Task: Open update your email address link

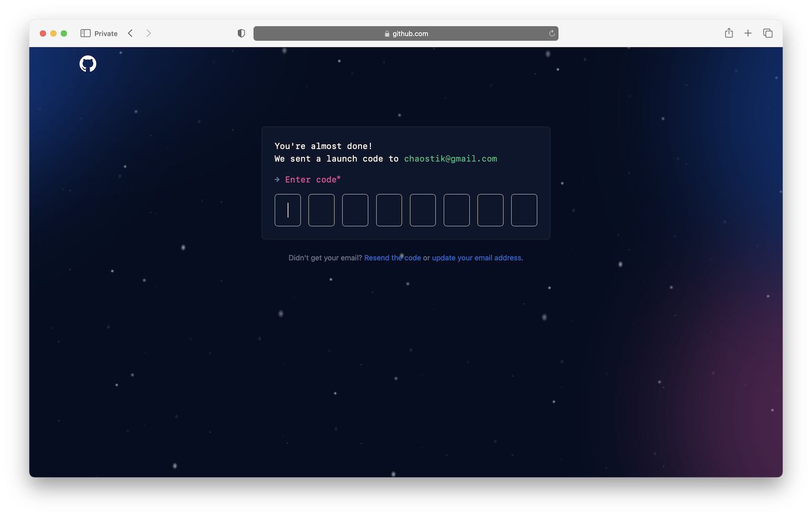Action: tap(477, 258)
